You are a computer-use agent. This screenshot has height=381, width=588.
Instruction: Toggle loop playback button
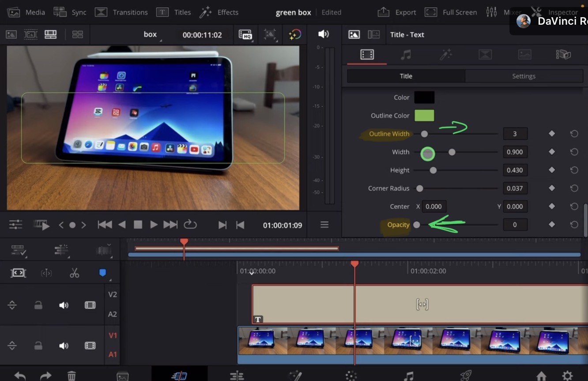[190, 225]
